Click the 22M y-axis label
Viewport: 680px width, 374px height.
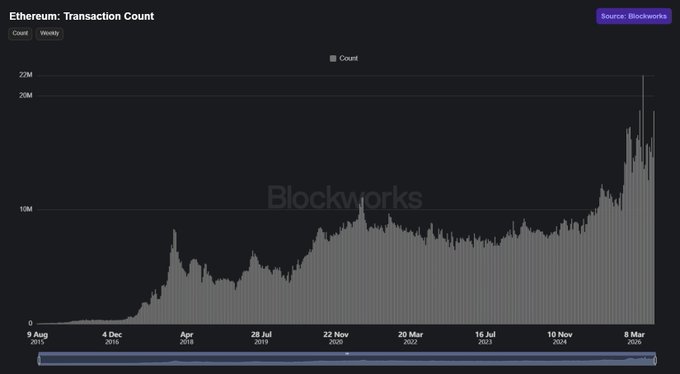pyautogui.click(x=26, y=75)
